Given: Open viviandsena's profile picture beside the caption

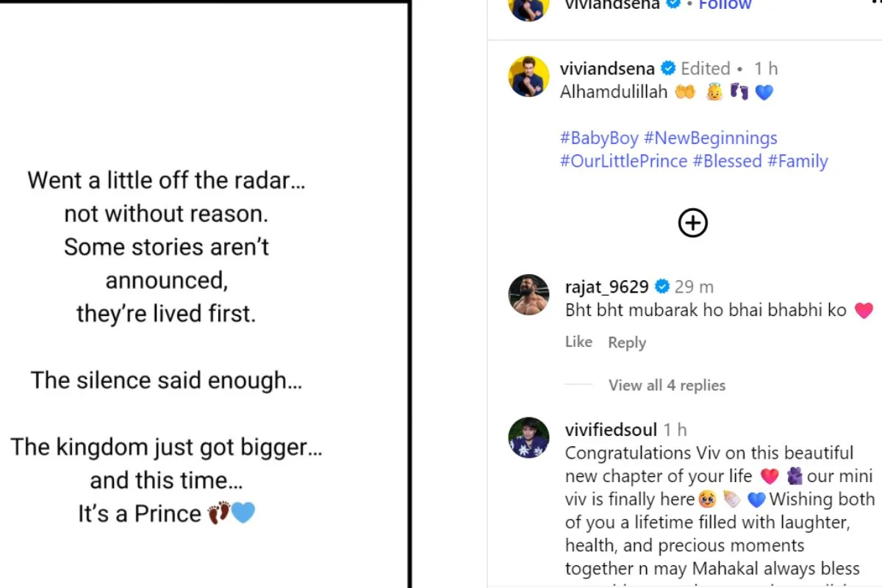Looking at the screenshot, I should [x=528, y=76].
